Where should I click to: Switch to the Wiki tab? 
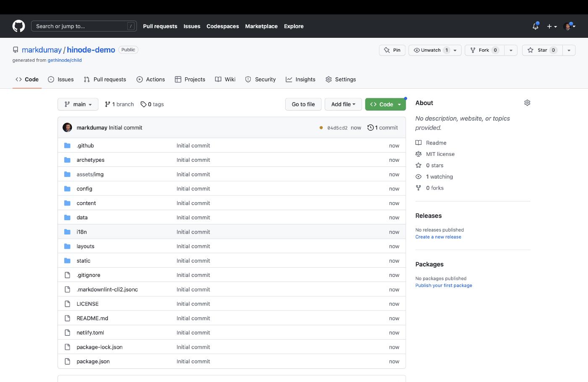coord(225,79)
